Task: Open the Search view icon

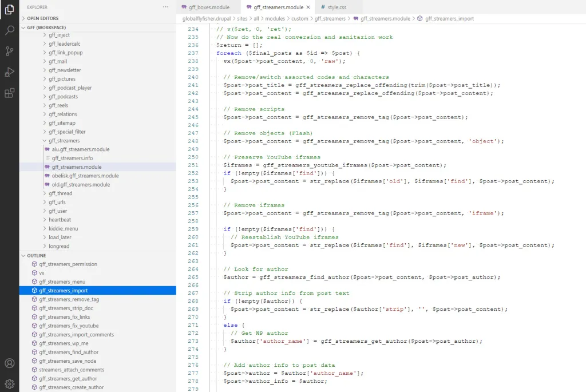Action: pyautogui.click(x=9, y=30)
